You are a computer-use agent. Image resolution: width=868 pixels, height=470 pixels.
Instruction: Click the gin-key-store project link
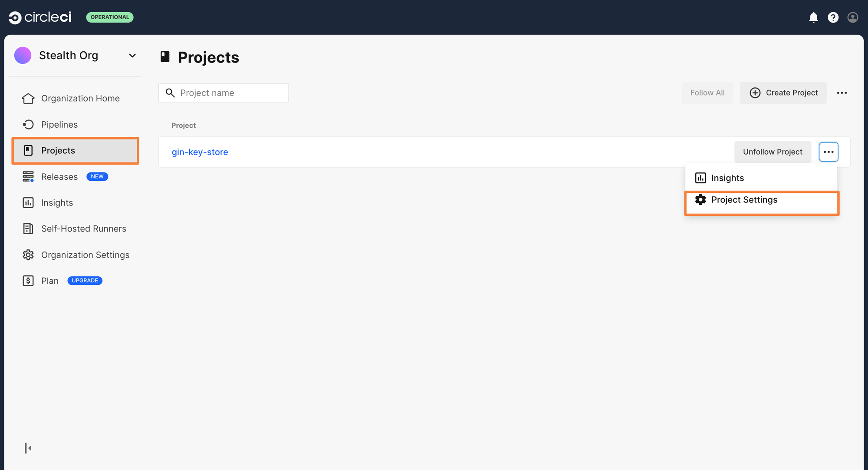point(200,151)
